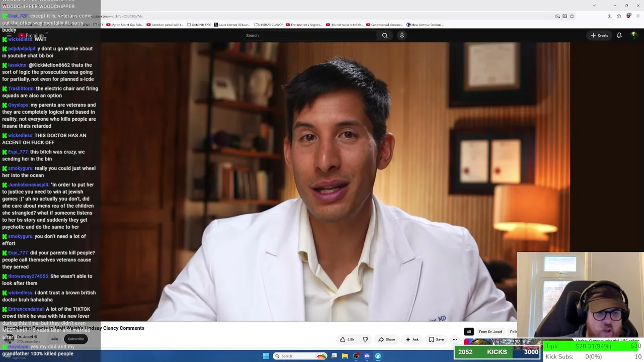Screen dimensions: 644x362
Task: Open the I went on patrol bookmark
Action: tap(165, 25)
